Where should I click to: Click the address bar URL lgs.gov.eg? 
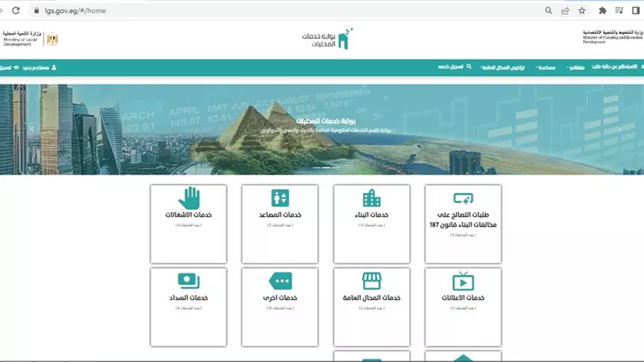point(75,10)
